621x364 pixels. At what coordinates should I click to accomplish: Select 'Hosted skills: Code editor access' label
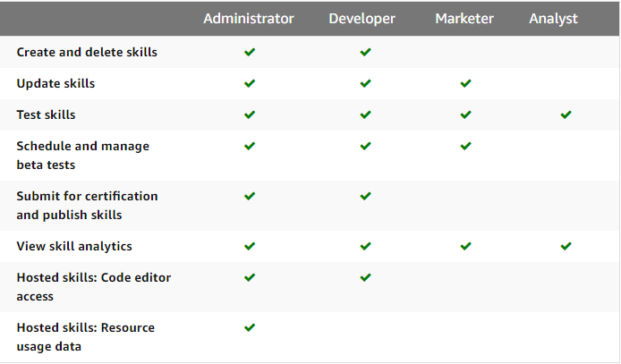(x=93, y=287)
